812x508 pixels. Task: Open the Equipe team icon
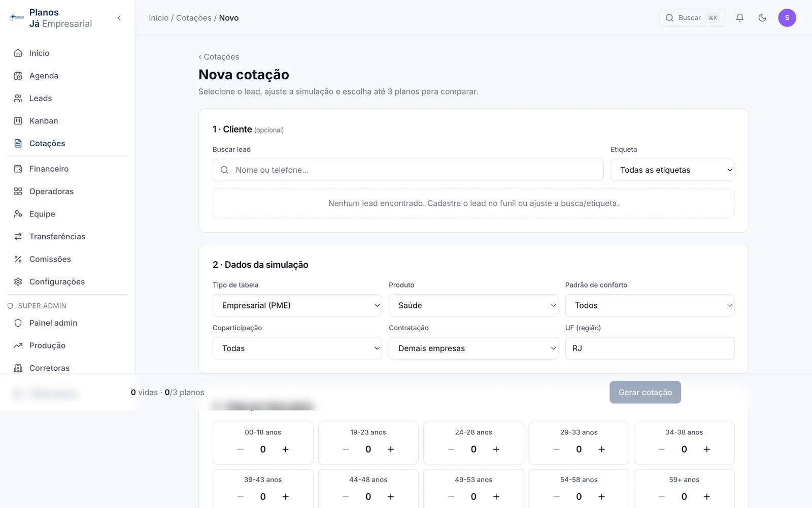(18, 214)
